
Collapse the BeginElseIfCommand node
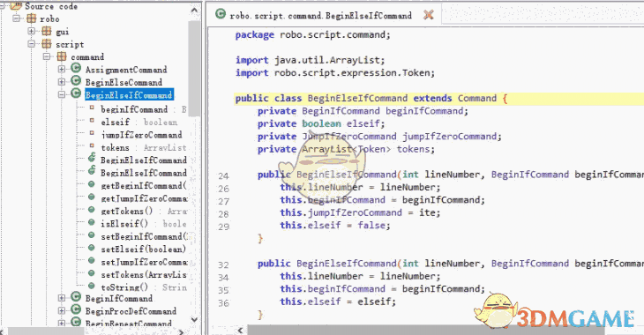(62, 94)
